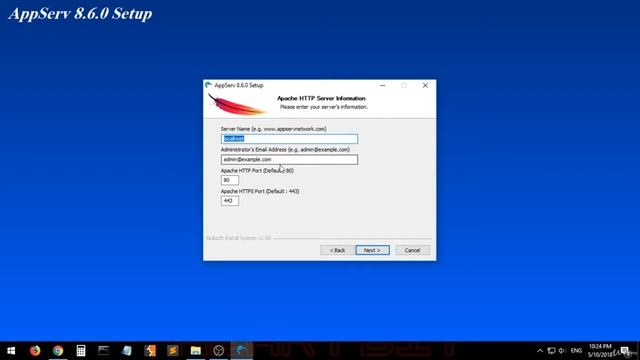Click the Apache HTTP Server Information heading

[x=321, y=98]
